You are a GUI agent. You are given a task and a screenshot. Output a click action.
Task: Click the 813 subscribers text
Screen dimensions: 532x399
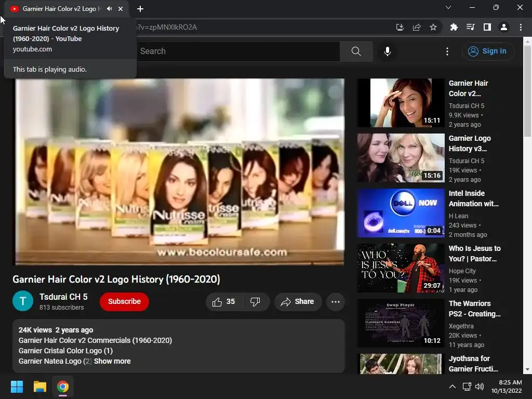(61, 308)
